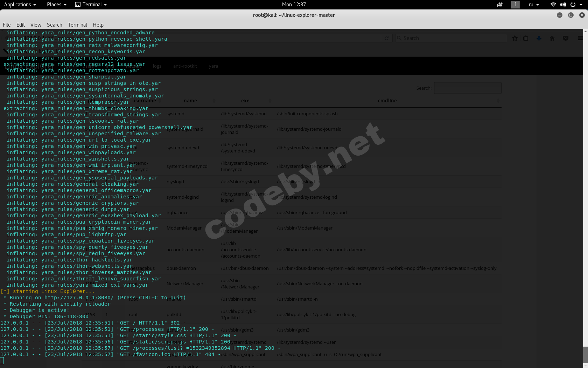
Task: Open the Applications menu in the top bar
Action: click(x=20, y=5)
